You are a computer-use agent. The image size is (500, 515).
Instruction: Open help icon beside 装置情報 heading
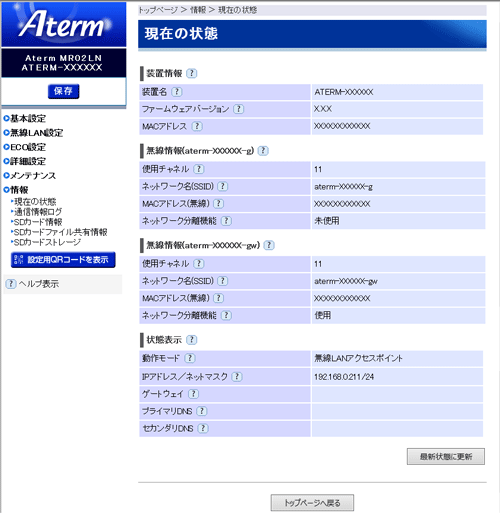pyautogui.click(x=191, y=73)
